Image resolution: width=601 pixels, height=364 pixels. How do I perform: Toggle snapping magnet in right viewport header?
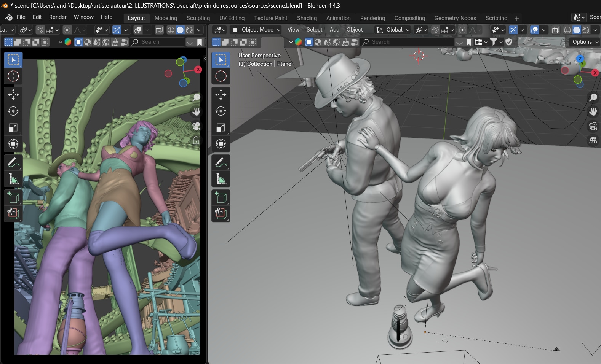tap(435, 30)
